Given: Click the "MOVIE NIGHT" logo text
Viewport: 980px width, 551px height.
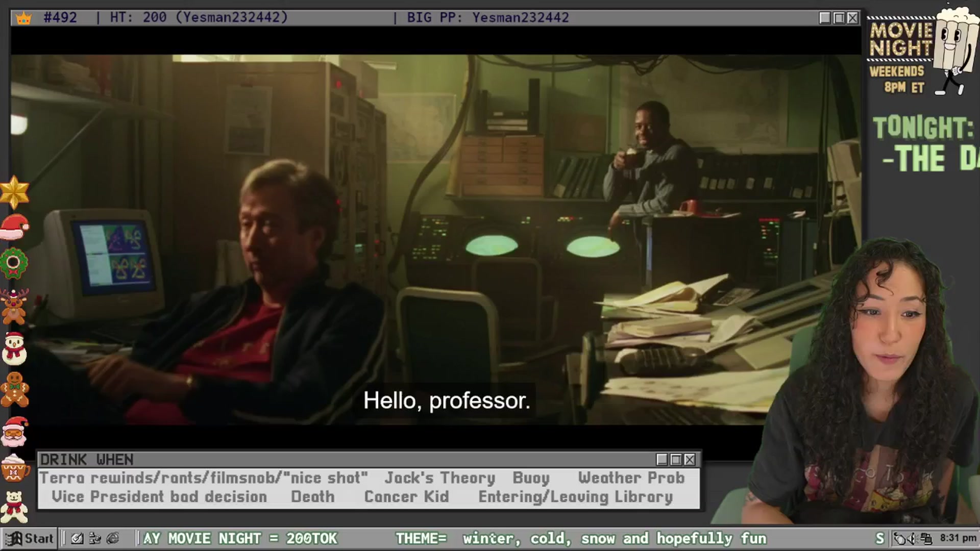Looking at the screenshot, I should pos(901,39).
